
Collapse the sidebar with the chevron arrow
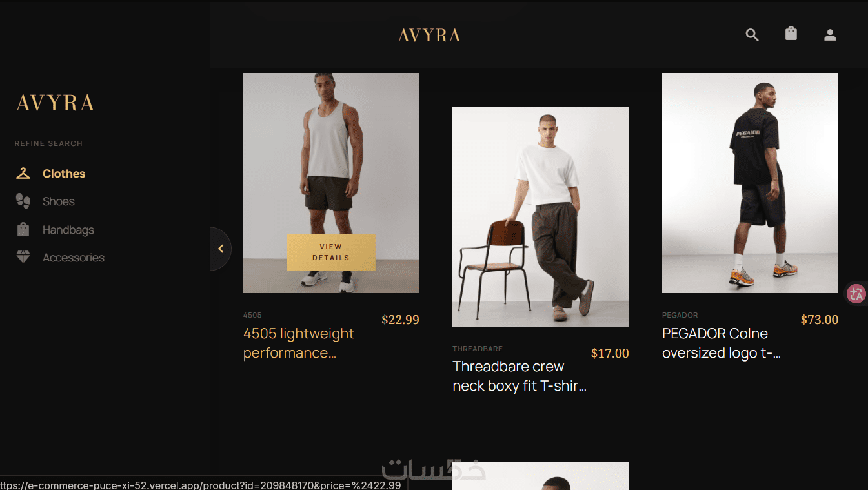pyautogui.click(x=221, y=249)
